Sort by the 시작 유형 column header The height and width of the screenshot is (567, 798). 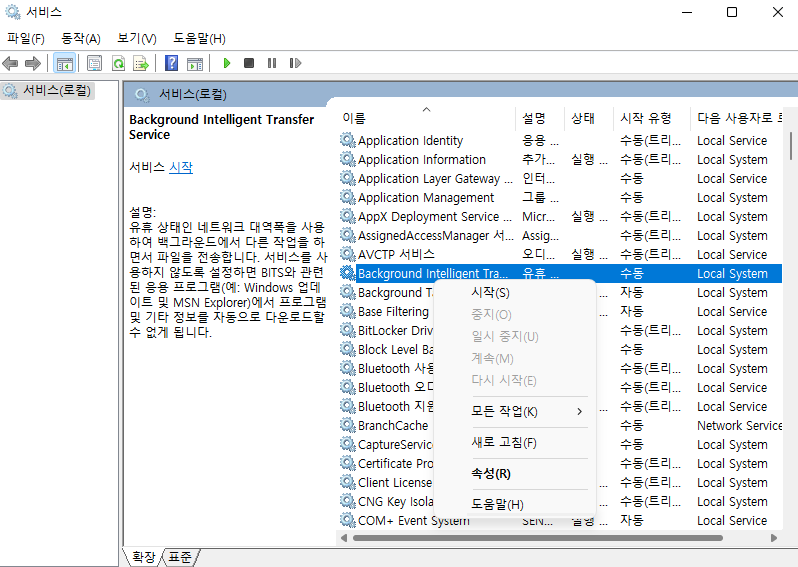tap(651, 118)
